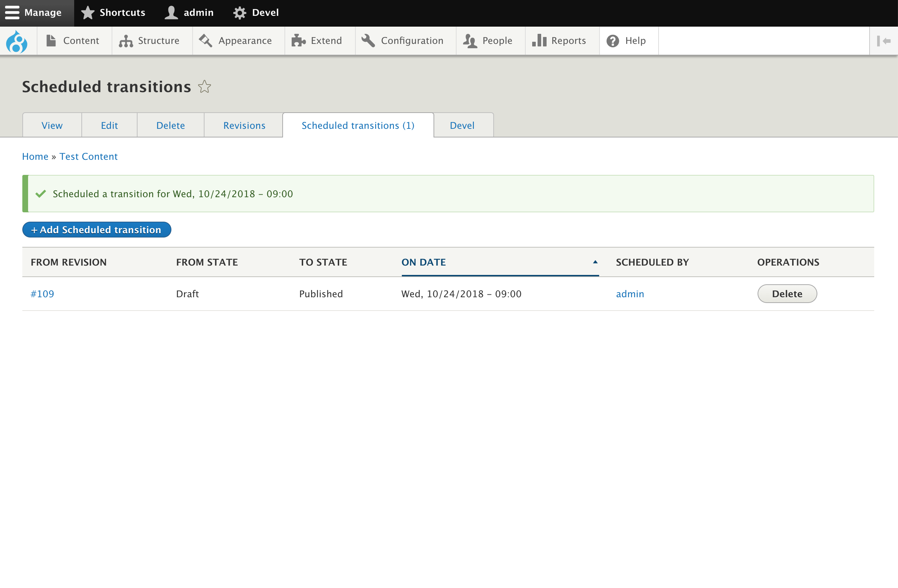Image resolution: width=898 pixels, height=588 pixels.
Task: Click Delete operation for revision #109
Action: [x=787, y=294]
